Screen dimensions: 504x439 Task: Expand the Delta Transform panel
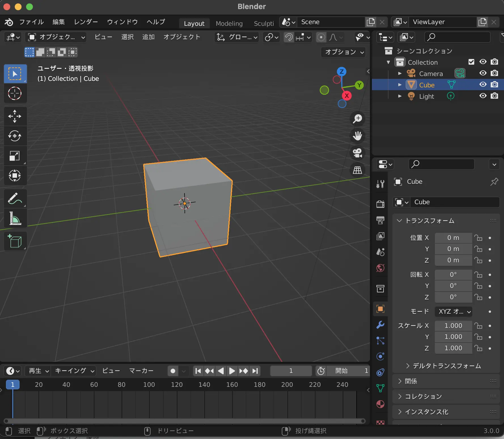click(x=408, y=366)
